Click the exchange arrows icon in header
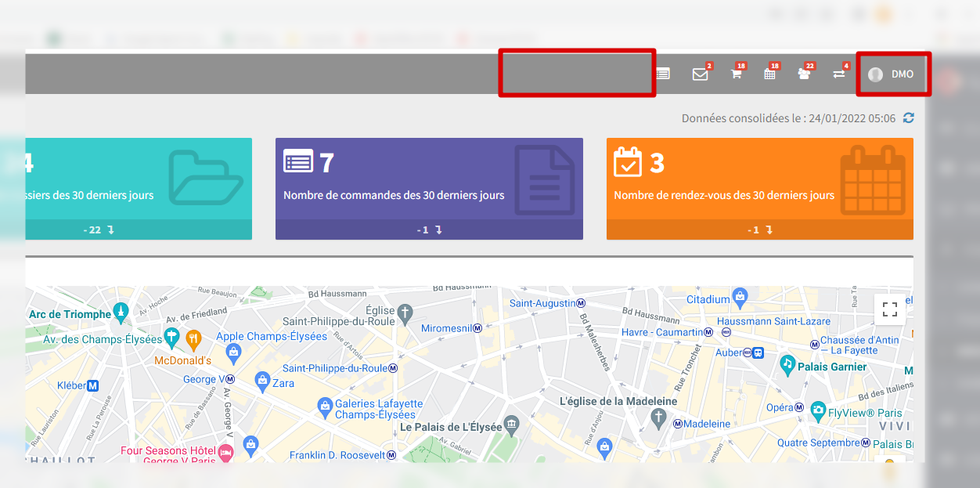 tap(838, 74)
